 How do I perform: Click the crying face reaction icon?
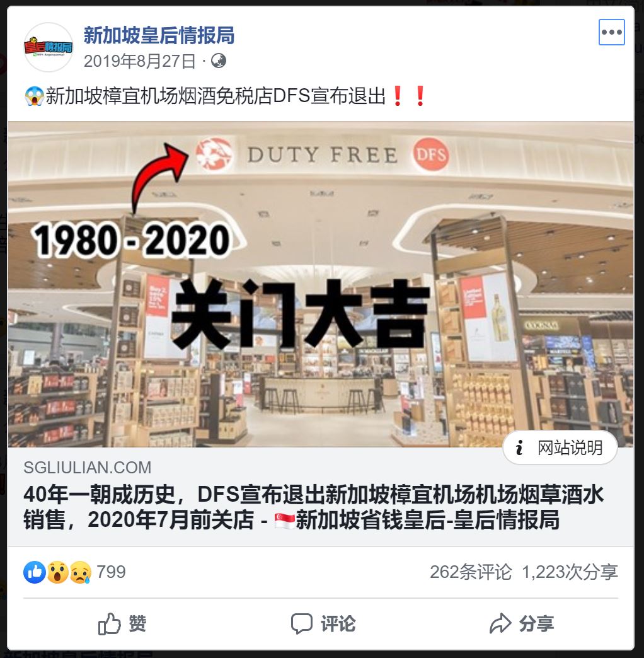pos(80,572)
